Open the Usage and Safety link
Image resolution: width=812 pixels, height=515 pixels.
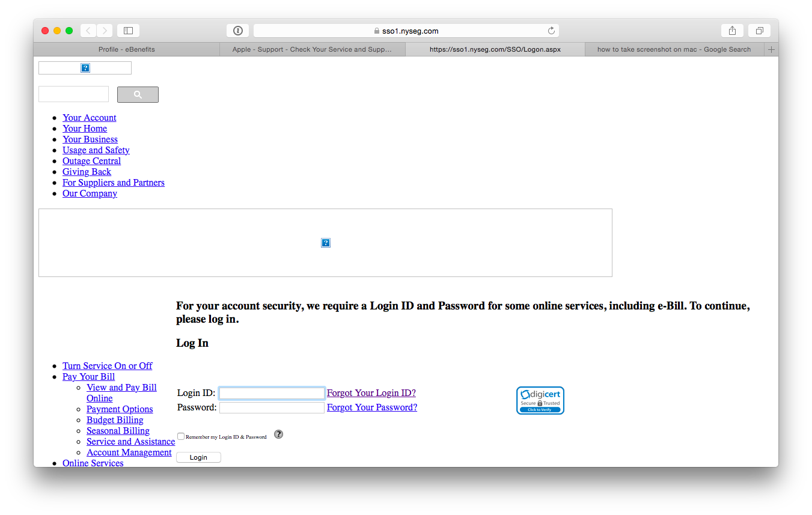96,150
